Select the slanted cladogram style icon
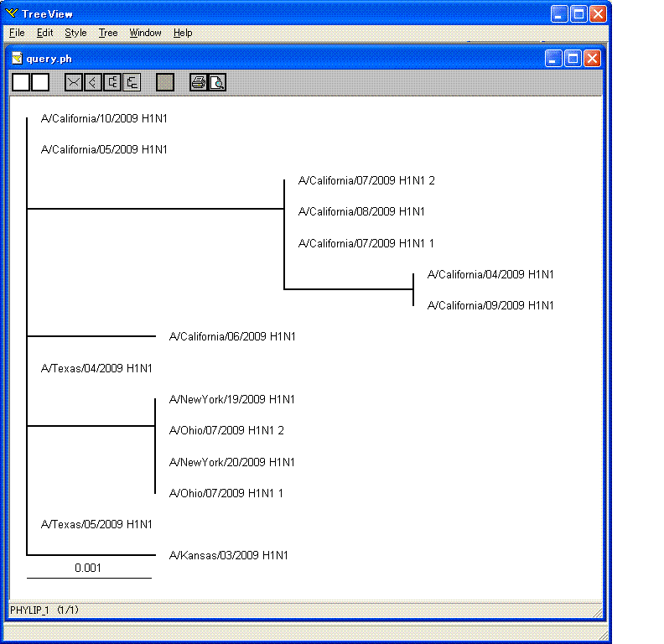The image size is (664, 644). (92, 82)
